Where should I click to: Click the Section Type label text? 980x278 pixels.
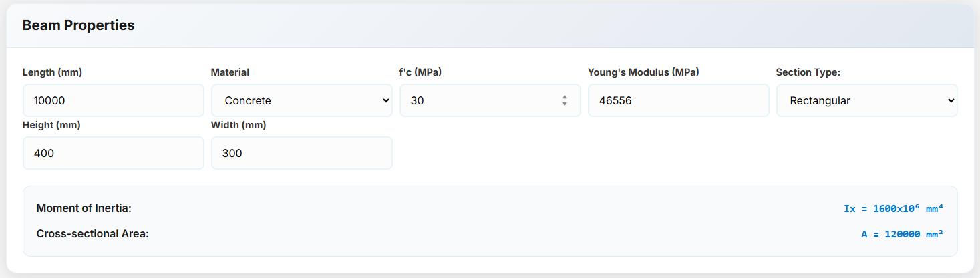tap(808, 72)
